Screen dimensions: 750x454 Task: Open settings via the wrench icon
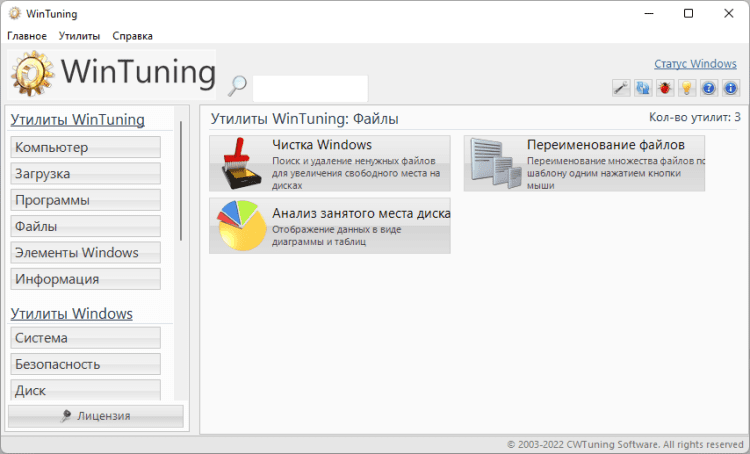pyautogui.click(x=621, y=88)
